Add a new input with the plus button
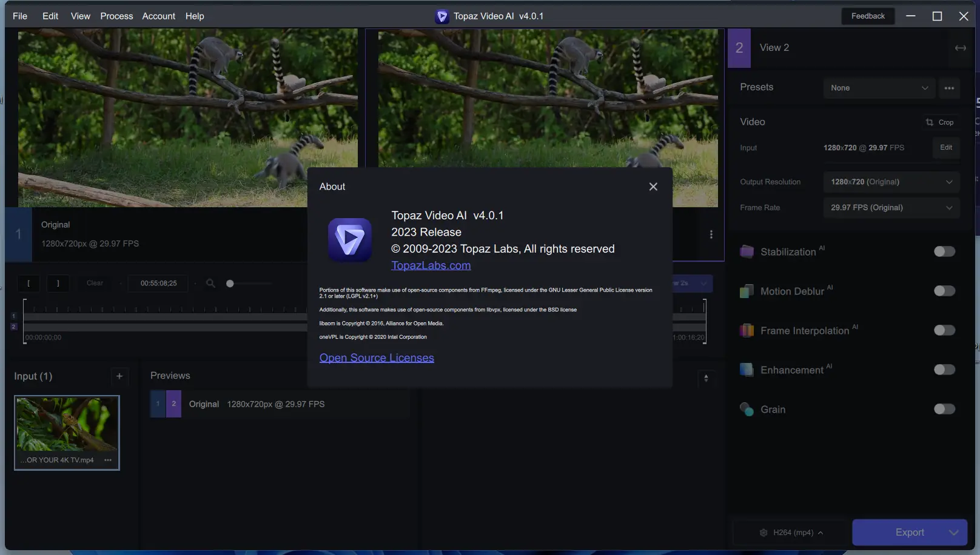 119,376
